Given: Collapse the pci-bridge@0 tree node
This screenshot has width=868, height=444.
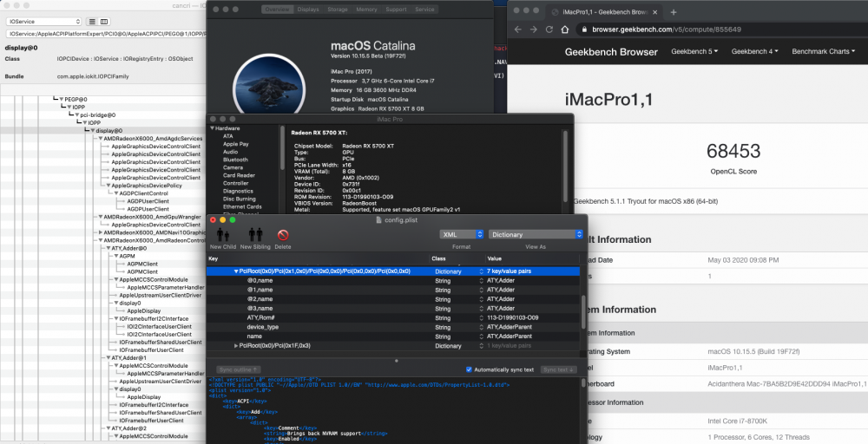Looking at the screenshot, I should point(77,115).
